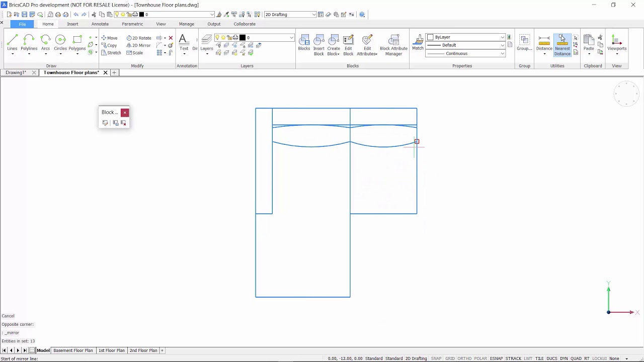The width and height of the screenshot is (644, 362).
Task: Toggle SNAP in the status bar
Action: pos(436,358)
